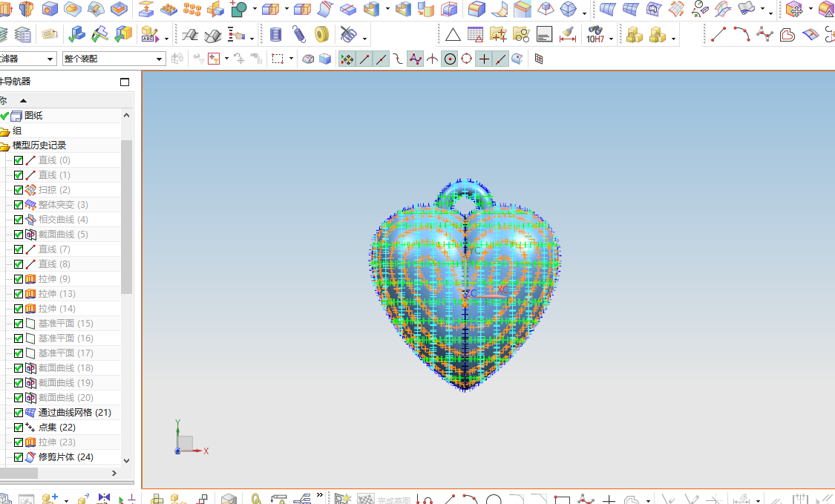The height and width of the screenshot is (504, 835).
Task: Click navigator horizontal scroll right arrow
Action: 114,473
